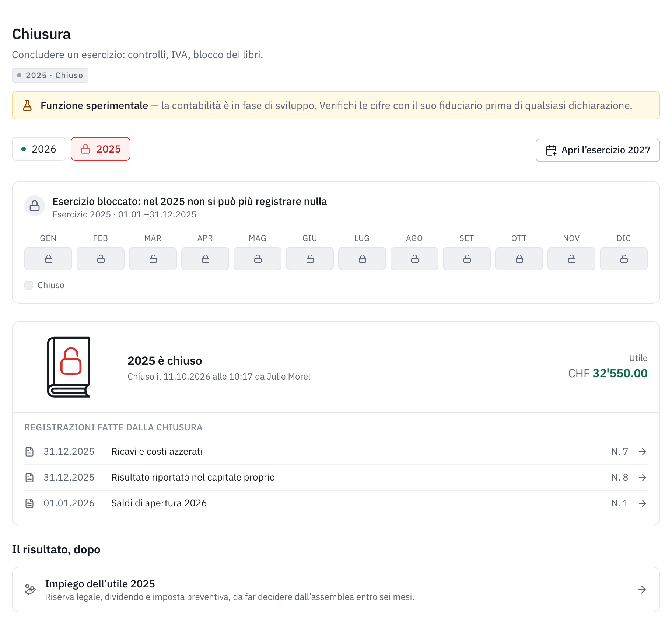The width and height of the screenshot is (672, 622).
Task: Click the lock icon under DIC month
Action: [x=624, y=259]
